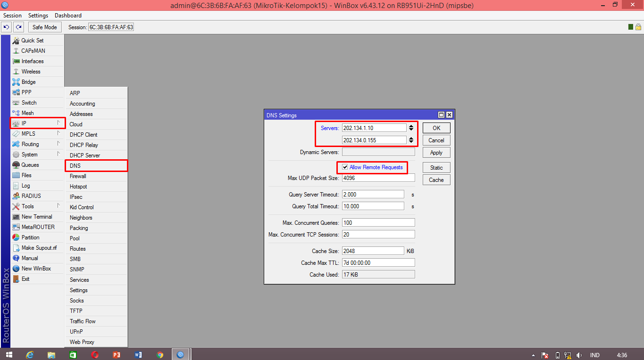Open the RADIUS menu entry
The height and width of the screenshot is (360, 644).
tap(37, 196)
